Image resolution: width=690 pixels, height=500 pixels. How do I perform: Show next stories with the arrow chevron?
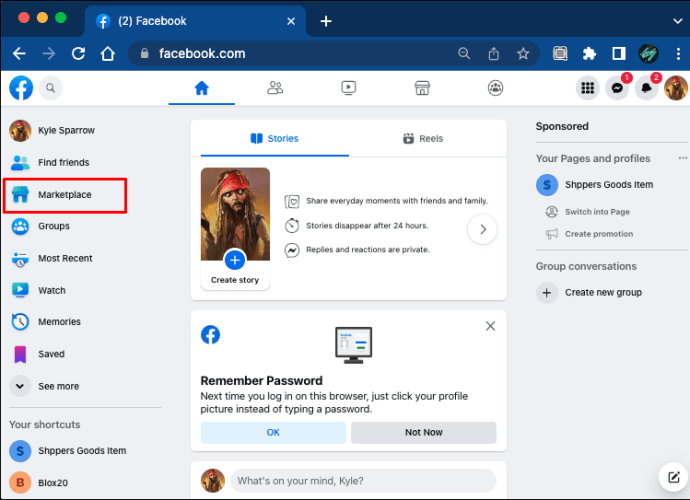(482, 229)
